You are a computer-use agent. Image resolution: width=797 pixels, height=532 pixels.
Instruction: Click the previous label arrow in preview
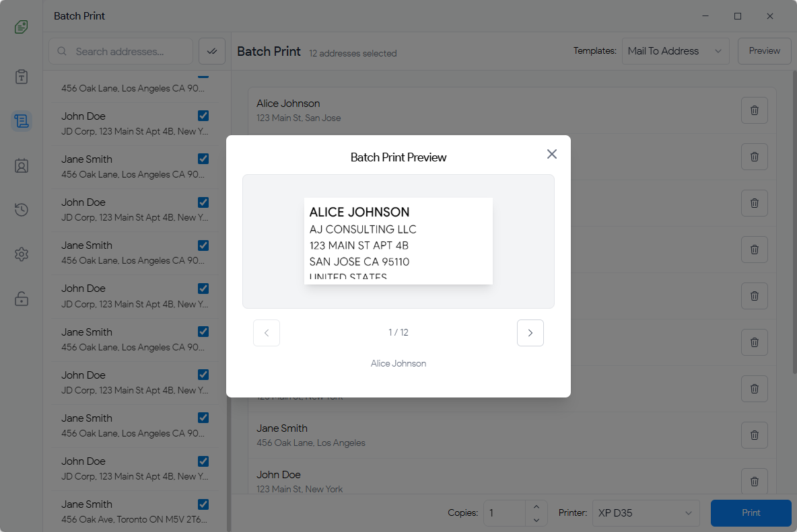[267, 333]
